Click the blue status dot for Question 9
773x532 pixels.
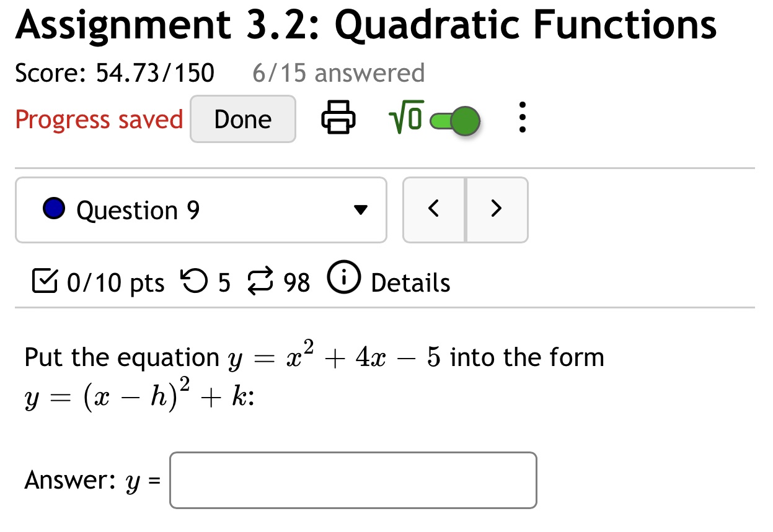click(x=53, y=209)
